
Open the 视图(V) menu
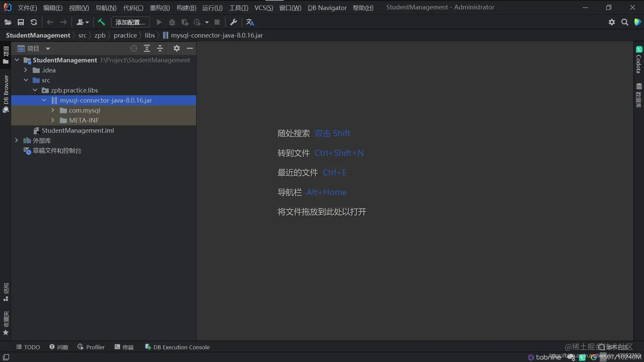(x=78, y=7)
